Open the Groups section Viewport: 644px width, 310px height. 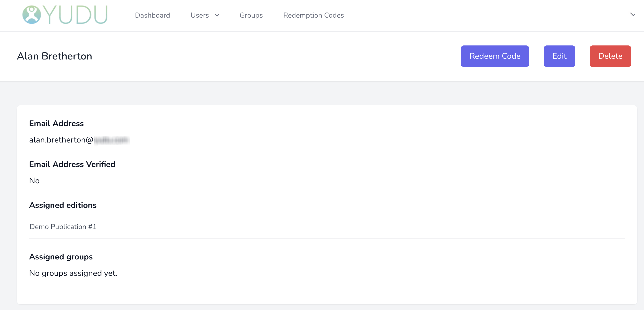[251, 15]
